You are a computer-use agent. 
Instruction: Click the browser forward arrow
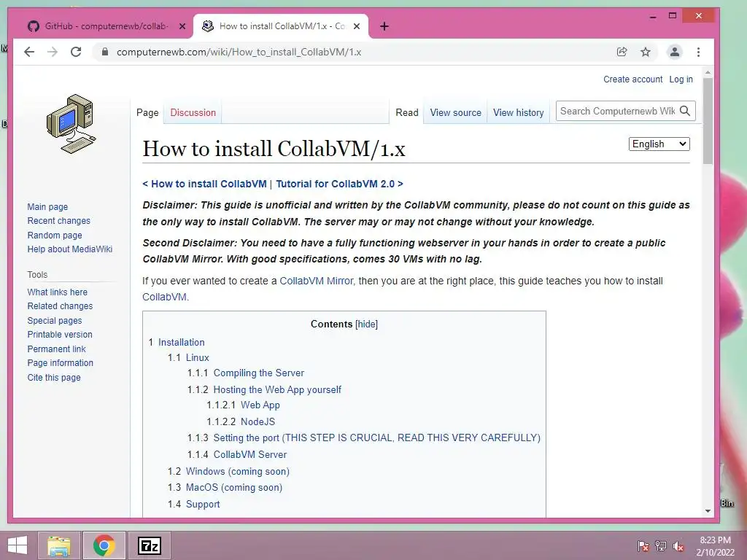click(x=53, y=52)
